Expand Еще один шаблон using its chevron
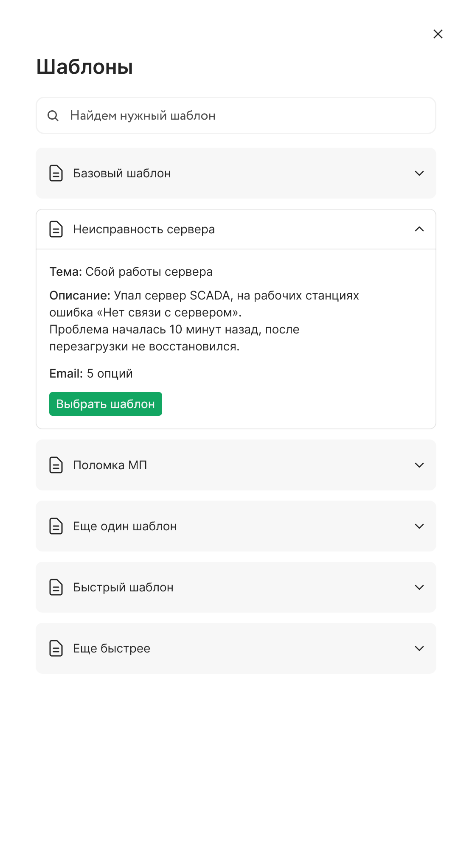Image resolution: width=472 pixels, height=868 pixels. point(419,526)
